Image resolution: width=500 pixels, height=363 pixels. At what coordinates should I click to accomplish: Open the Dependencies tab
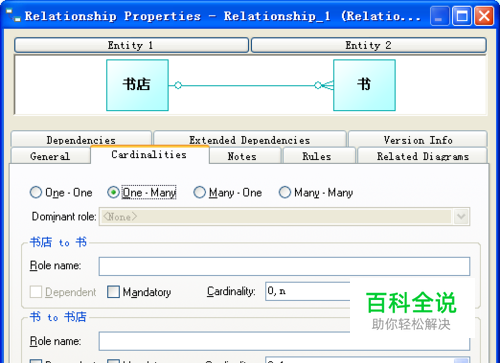[81, 139]
